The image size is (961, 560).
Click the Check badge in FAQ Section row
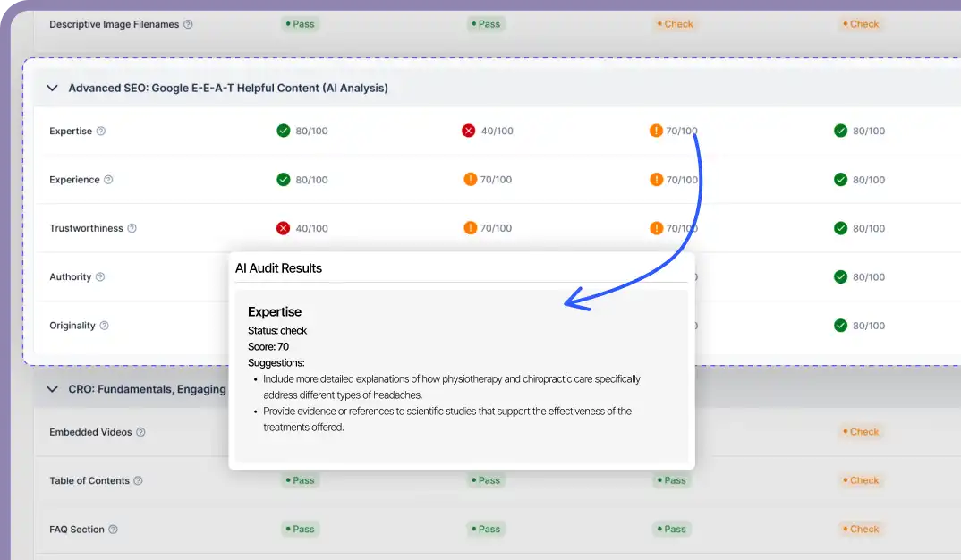click(861, 529)
